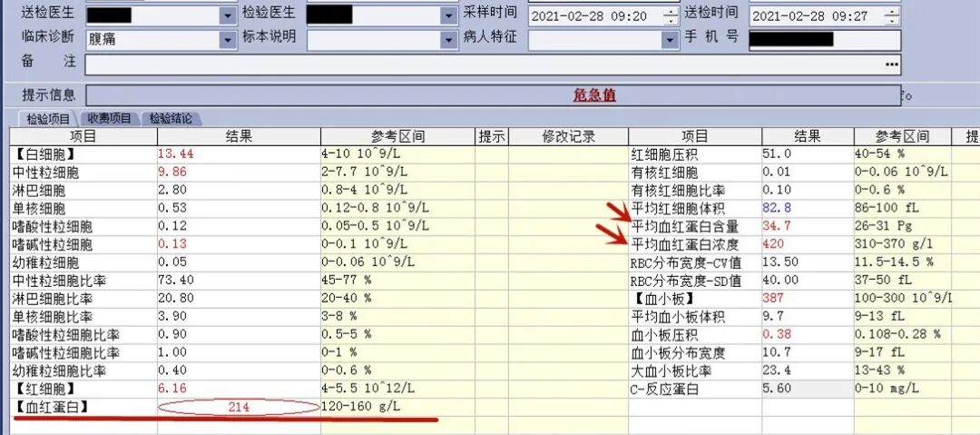980x435 pixels.
Task: Select the 单核细胞 row
Action: click(318, 209)
